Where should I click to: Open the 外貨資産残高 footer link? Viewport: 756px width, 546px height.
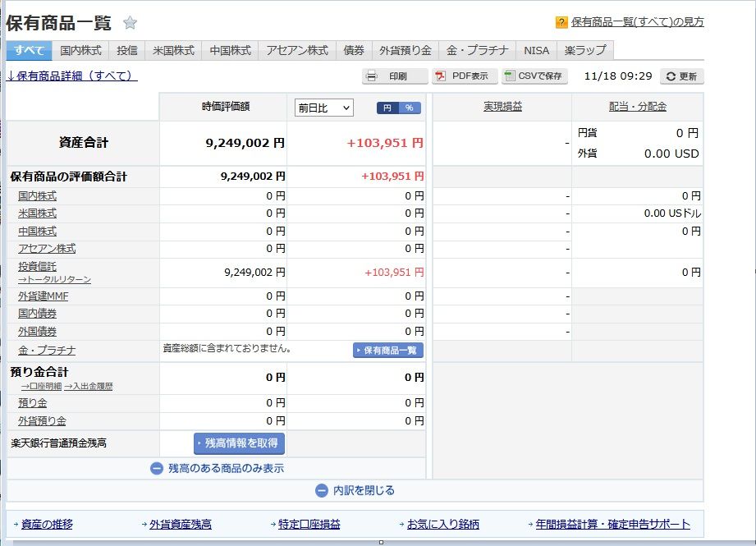click(x=181, y=525)
